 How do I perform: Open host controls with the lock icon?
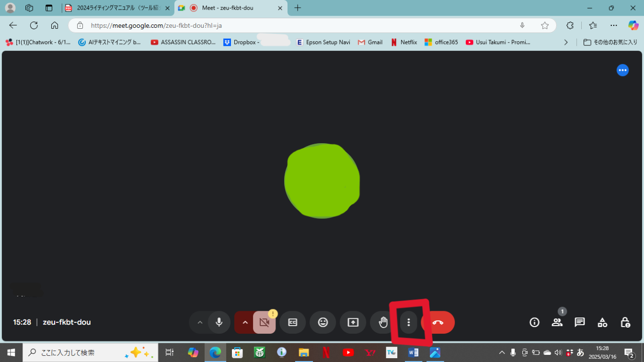(x=625, y=322)
